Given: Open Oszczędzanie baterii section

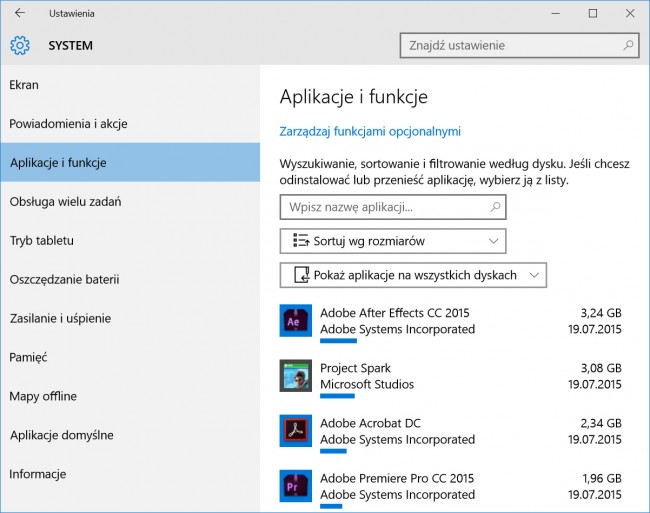Looking at the screenshot, I should click(130, 279).
